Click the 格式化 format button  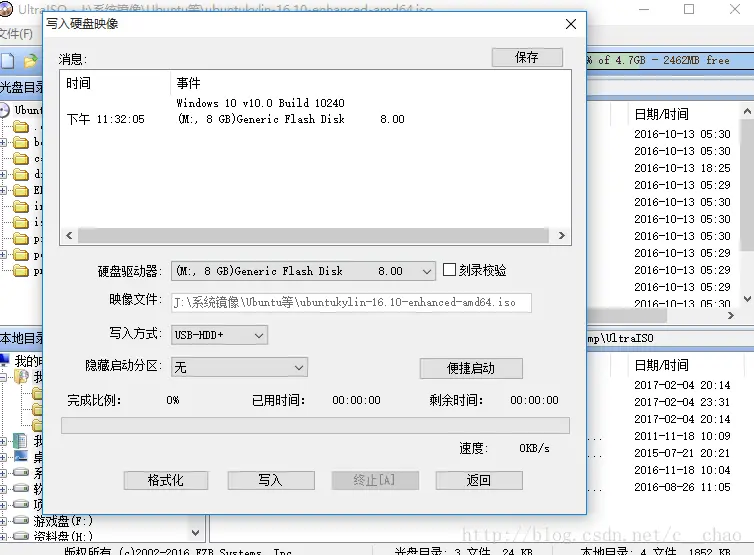[x=165, y=480]
